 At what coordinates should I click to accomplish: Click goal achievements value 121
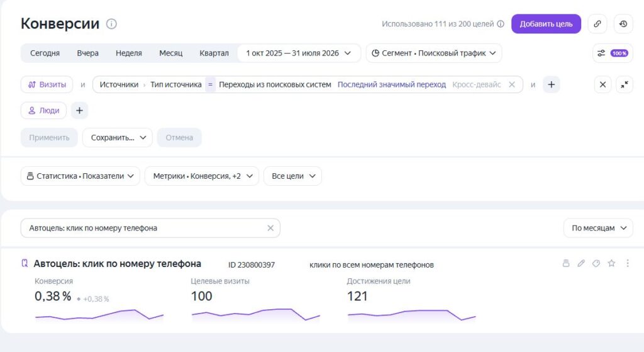click(x=357, y=296)
